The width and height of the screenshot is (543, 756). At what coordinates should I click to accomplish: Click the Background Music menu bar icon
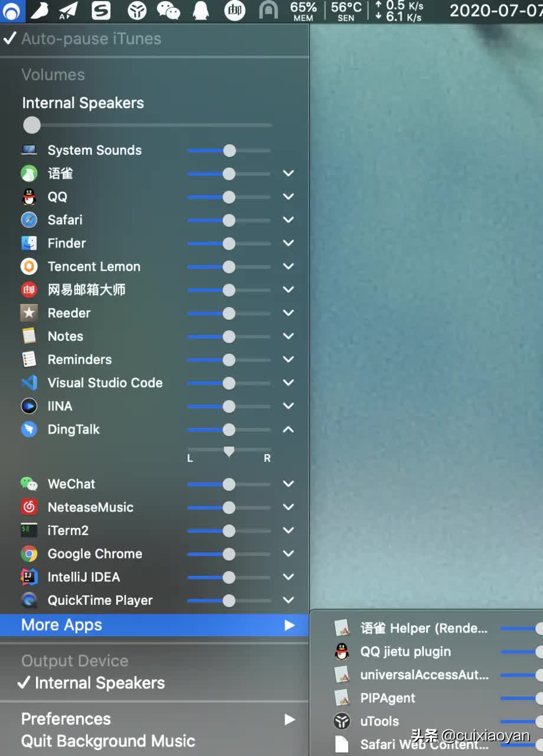pyautogui.click(x=12, y=11)
